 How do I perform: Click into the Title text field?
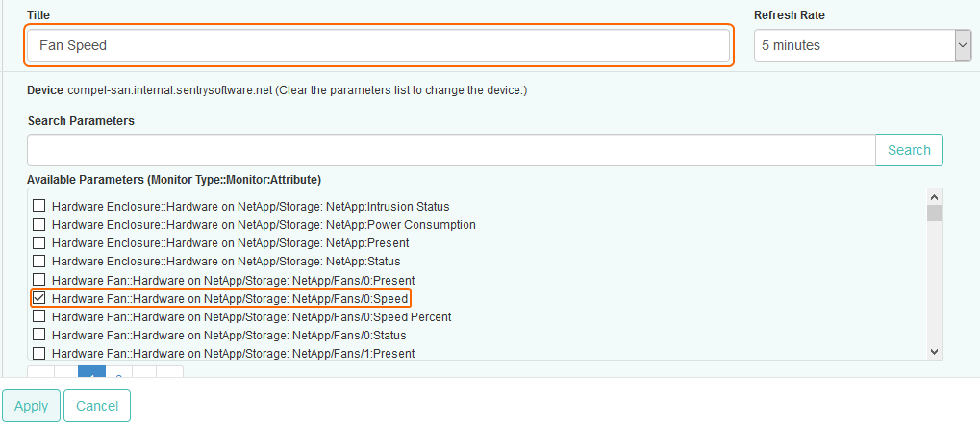(378, 45)
